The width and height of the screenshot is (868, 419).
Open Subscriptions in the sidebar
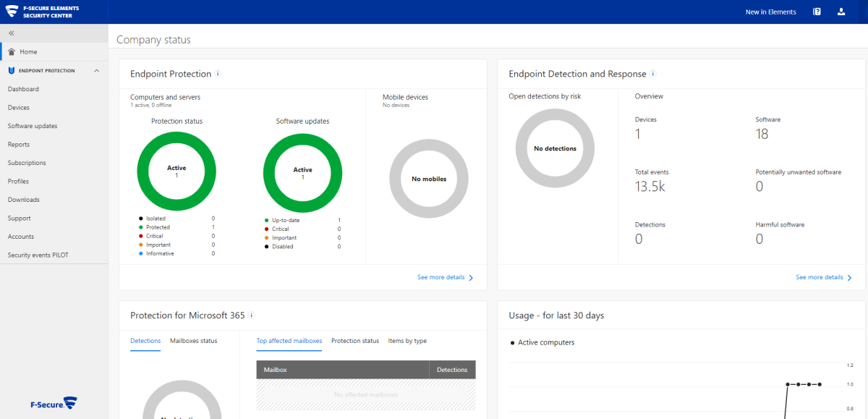[x=27, y=163]
